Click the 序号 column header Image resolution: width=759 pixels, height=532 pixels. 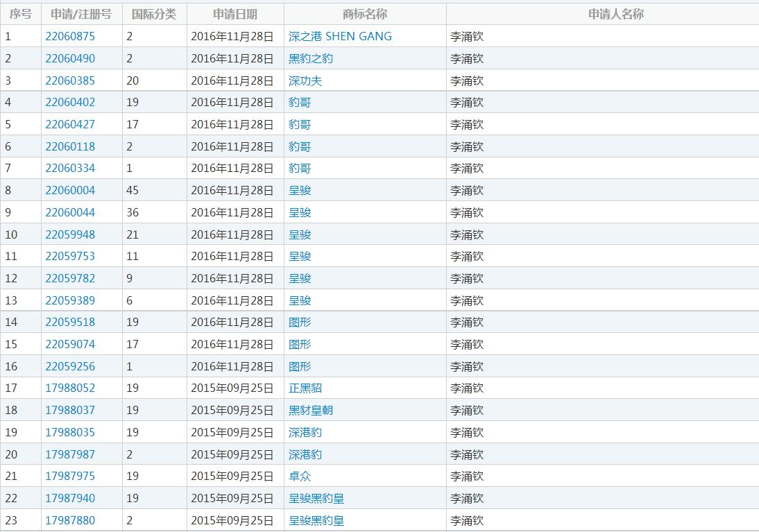(x=20, y=14)
